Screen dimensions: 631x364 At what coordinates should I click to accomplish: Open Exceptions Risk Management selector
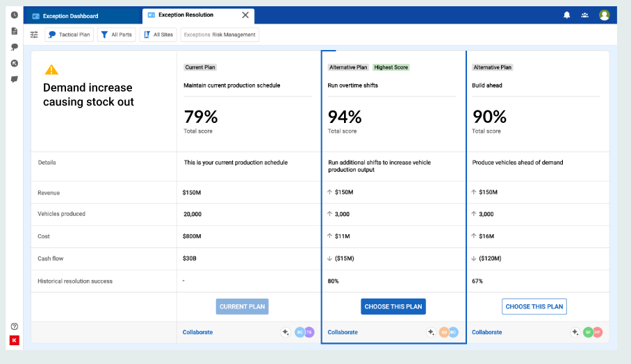[x=220, y=35]
